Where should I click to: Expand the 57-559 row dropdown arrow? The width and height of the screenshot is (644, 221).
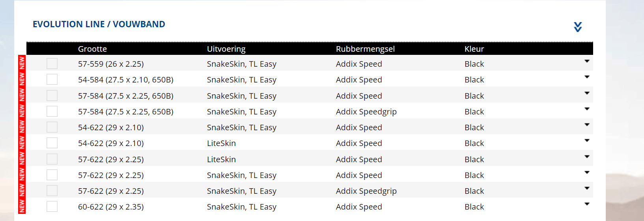pos(587,61)
